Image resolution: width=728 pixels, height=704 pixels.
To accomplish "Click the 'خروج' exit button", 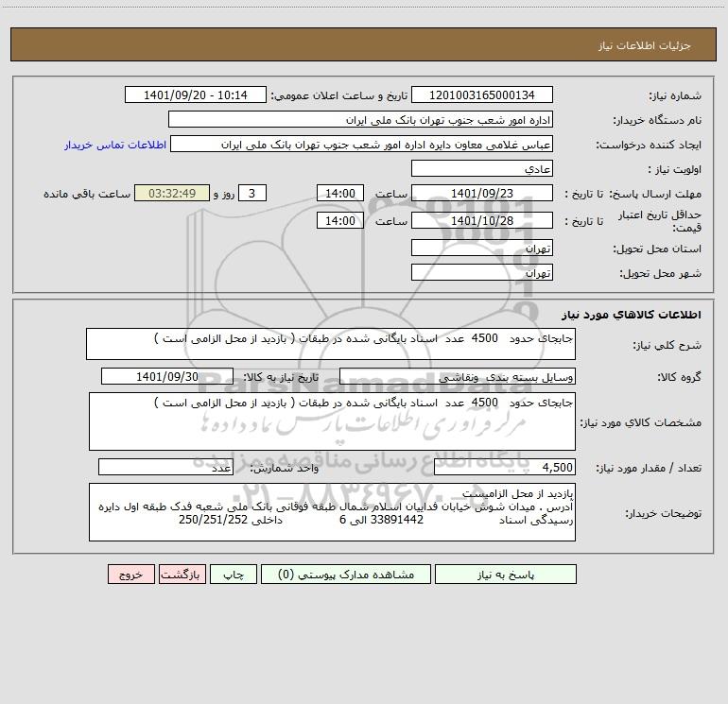I will [x=130, y=575].
